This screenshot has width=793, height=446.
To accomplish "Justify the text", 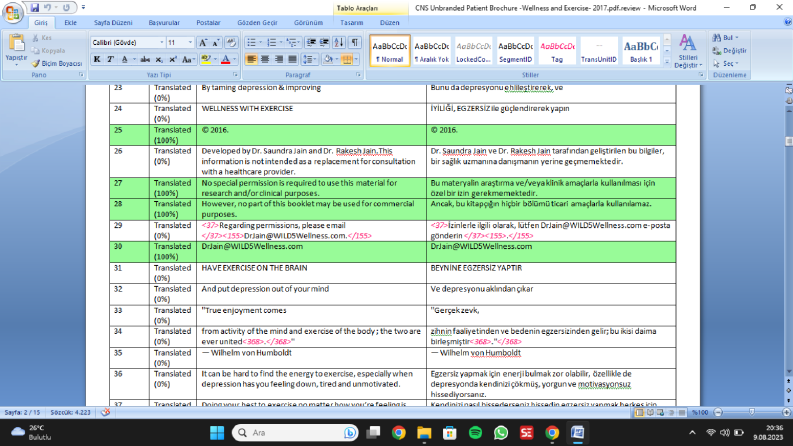I will click(x=292, y=60).
